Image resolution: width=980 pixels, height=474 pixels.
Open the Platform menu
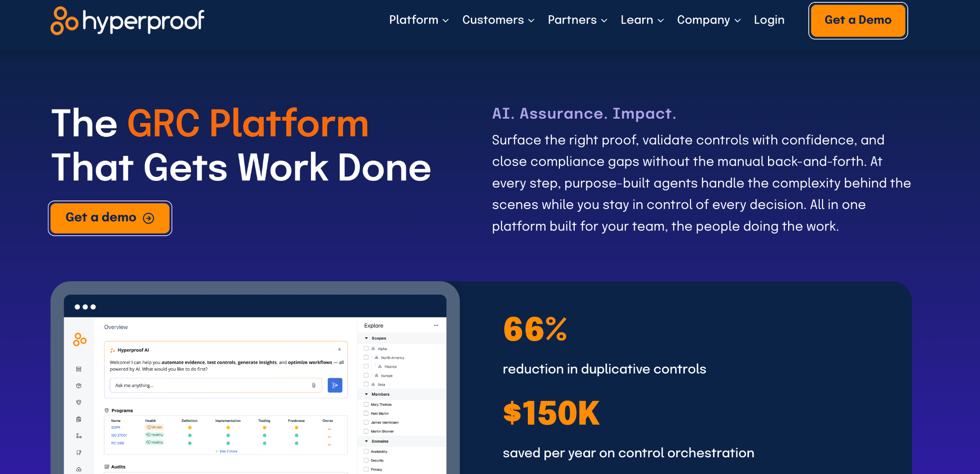pos(419,20)
